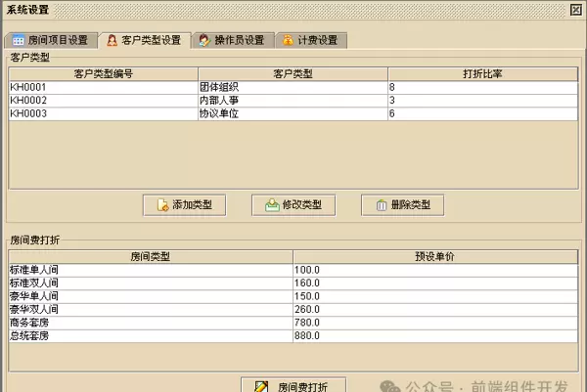The width and height of the screenshot is (587, 392).
Task: Click the person icon on 客户类型设置 tab
Action: 113,41
